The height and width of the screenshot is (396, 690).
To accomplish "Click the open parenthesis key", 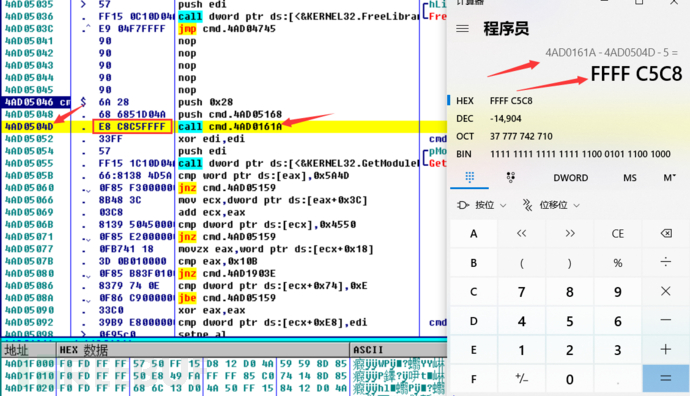I will [x=521, y=263].
